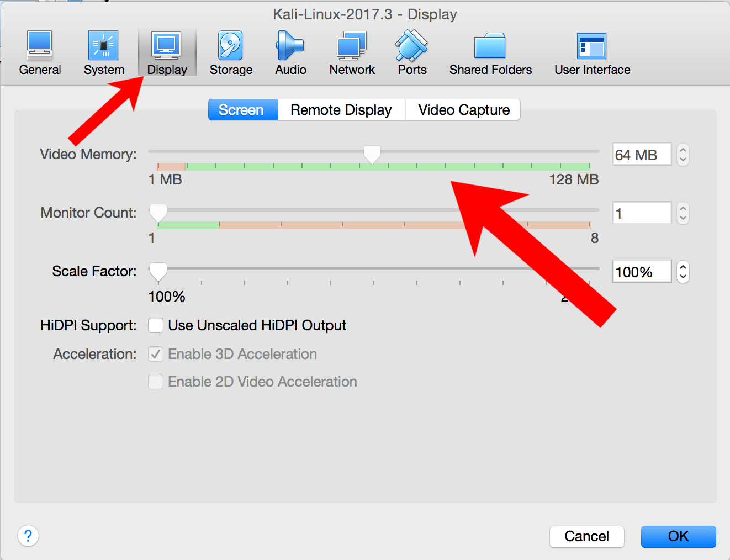The height and width of the screenshot is (560, 730).
Task: Switch to the Video Capture tab
Action: point(463,109)
